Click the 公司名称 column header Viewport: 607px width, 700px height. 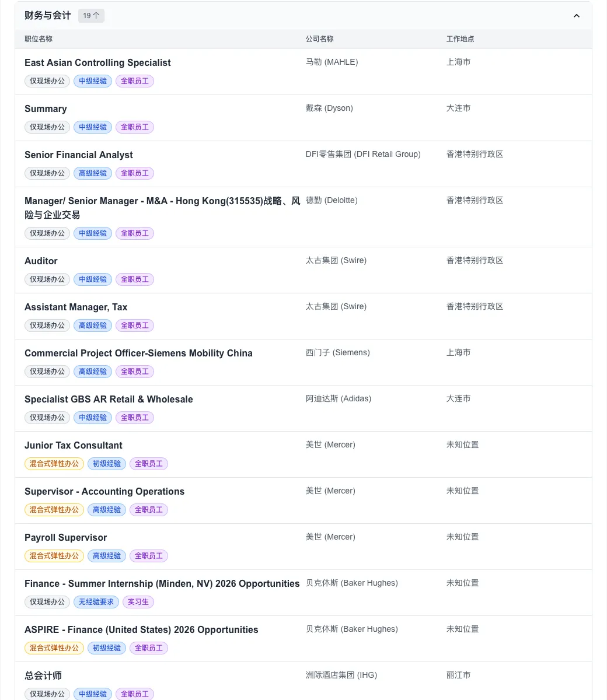point(320,39)
